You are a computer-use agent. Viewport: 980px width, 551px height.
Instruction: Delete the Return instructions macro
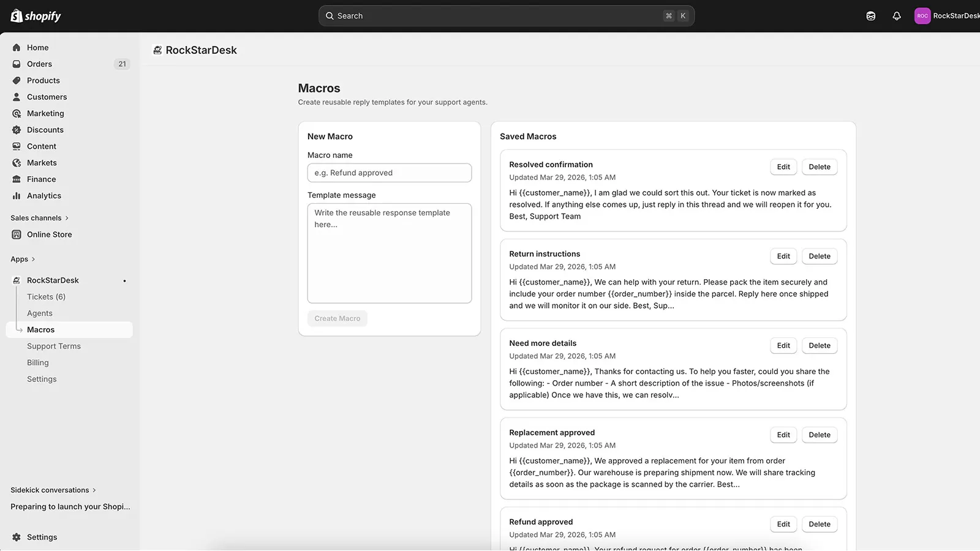[x=820, y=257]
